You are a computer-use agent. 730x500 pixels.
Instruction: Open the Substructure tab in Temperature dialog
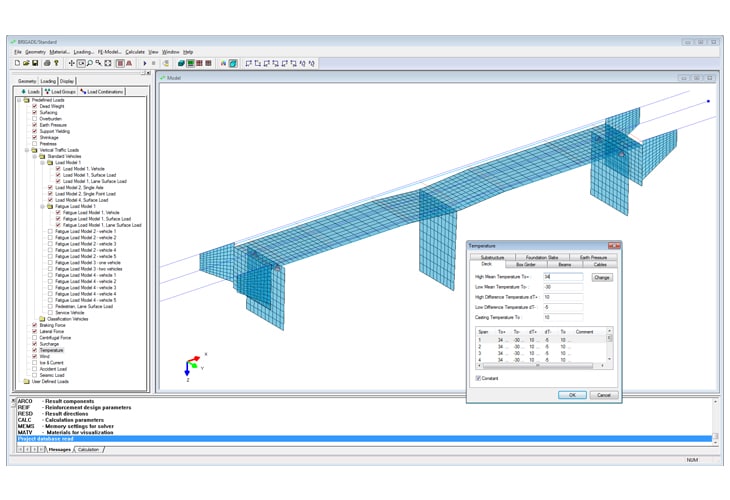[493, 257]
